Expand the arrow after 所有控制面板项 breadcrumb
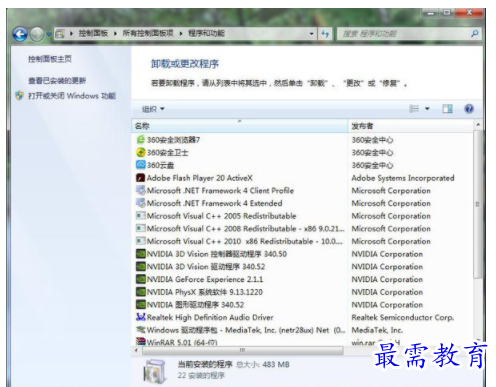496x387 pixels. coord(181,34)
